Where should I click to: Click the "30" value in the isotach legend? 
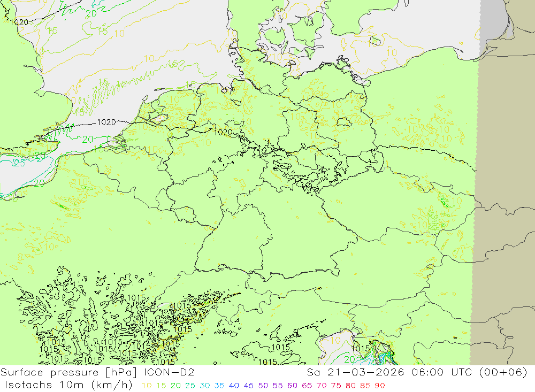click(x=205, y=386)
